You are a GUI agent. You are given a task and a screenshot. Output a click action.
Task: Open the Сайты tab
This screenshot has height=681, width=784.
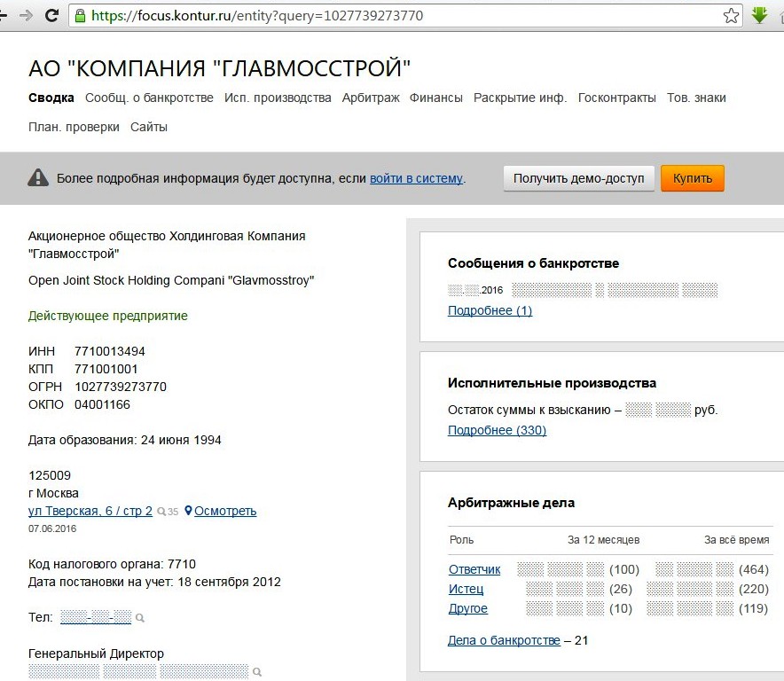[148, 128]
